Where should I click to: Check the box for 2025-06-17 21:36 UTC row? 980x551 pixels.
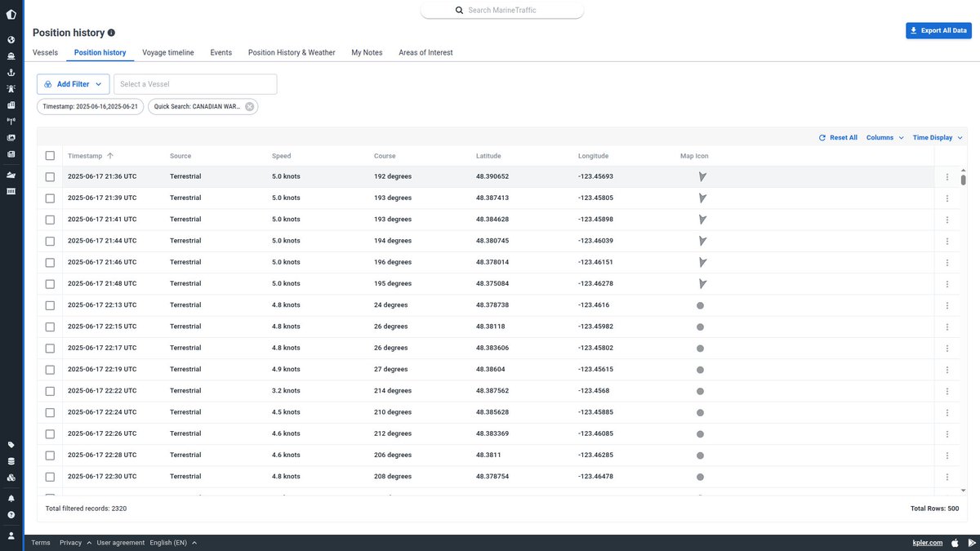tap(50, 176)
